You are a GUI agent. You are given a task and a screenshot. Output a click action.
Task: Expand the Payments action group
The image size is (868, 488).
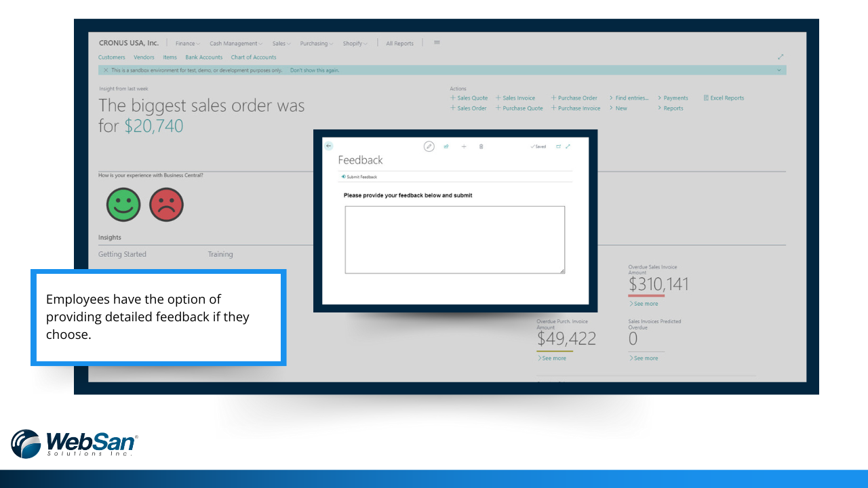(x=673, y=98)
